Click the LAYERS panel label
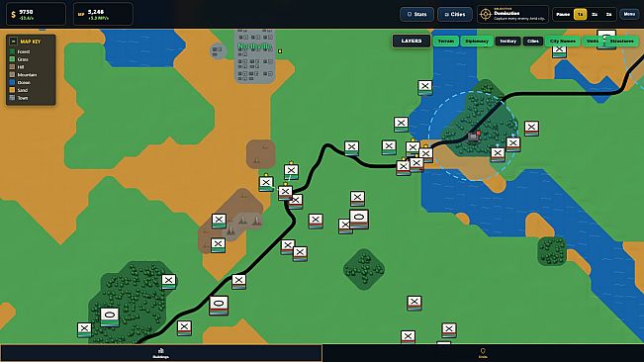 click(412, 41)
